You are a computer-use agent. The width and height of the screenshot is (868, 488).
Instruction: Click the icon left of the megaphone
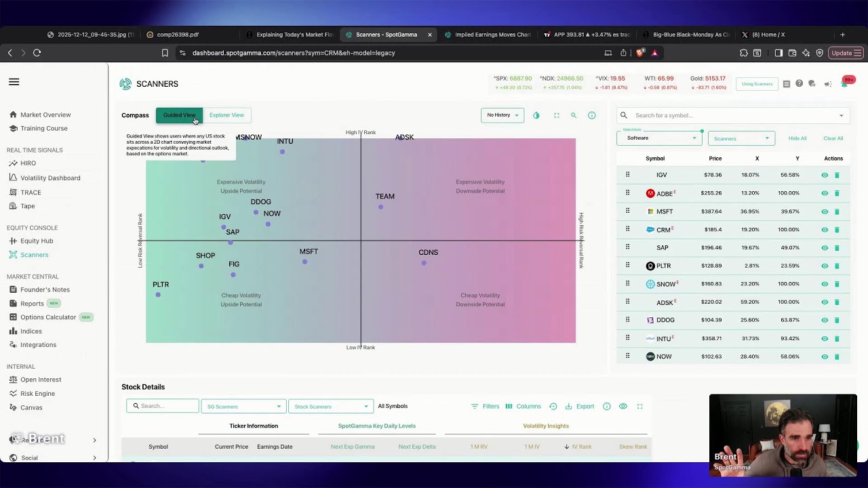812,84
